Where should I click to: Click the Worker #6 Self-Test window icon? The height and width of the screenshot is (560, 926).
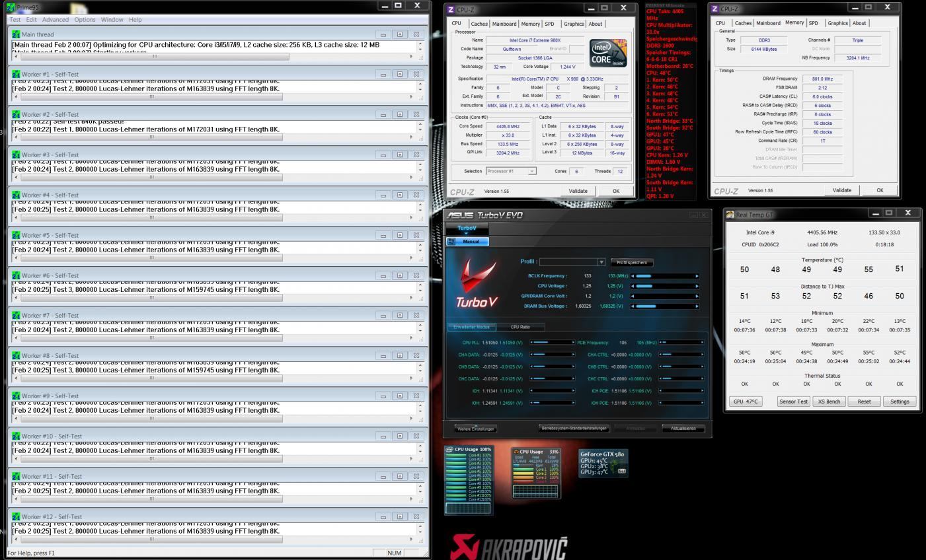(17, 275)
